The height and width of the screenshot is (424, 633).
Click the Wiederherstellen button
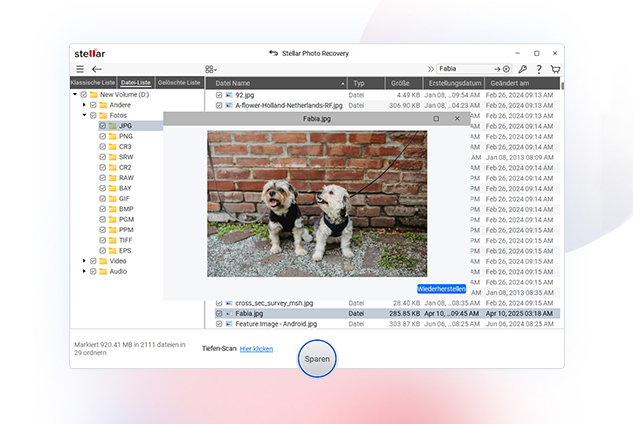coord(441,288)
